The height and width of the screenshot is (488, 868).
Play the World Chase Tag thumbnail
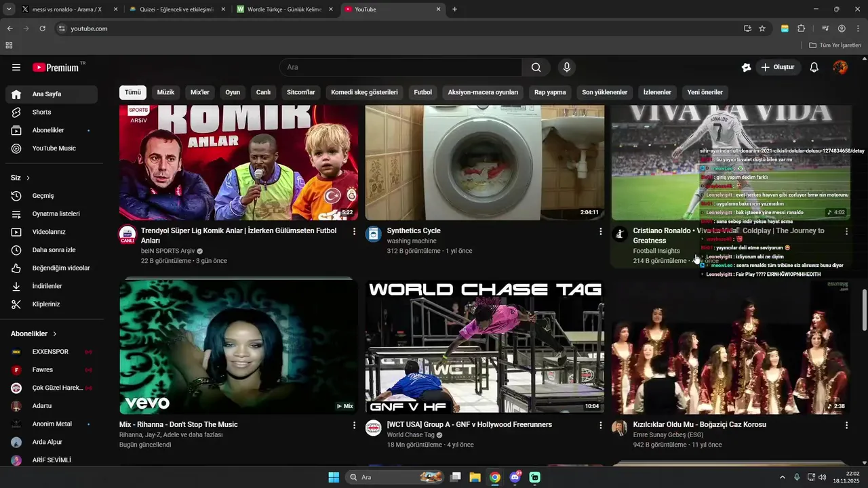tap(484, 346)
